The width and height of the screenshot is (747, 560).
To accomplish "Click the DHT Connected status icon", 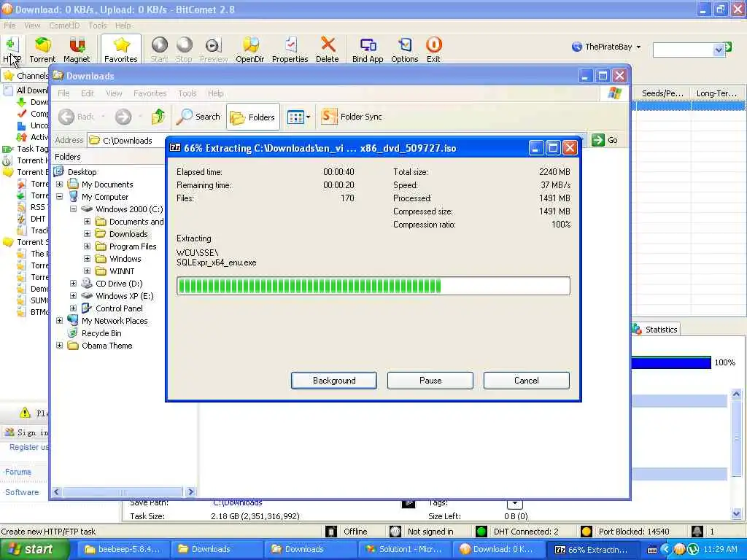I will tap(481, 532).
